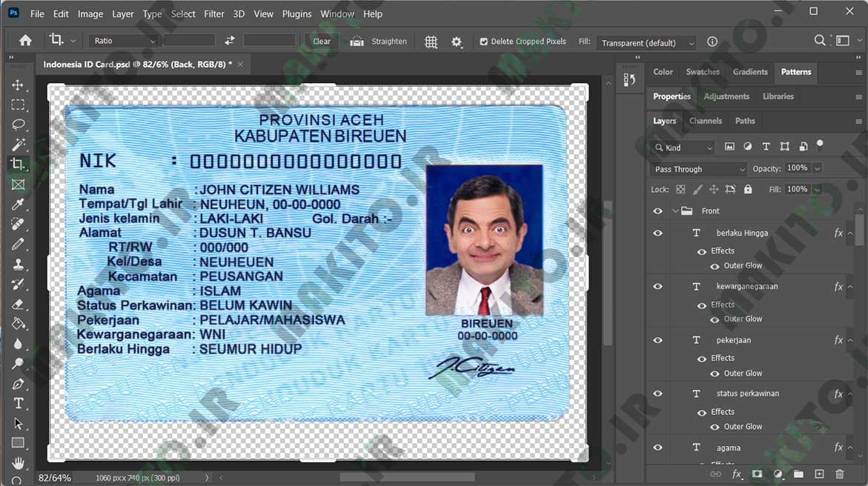
Task: Open the Ratio crop preset dropdown
Action: pyautogui.click(x=124, y=41)
